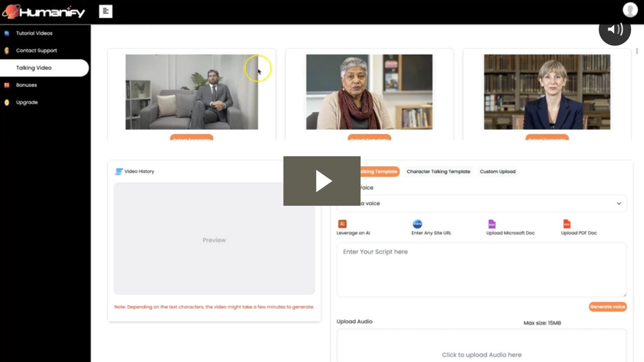Click the Upload PDF Doc icon
The image size is (644, 362).
coord(567,224)
